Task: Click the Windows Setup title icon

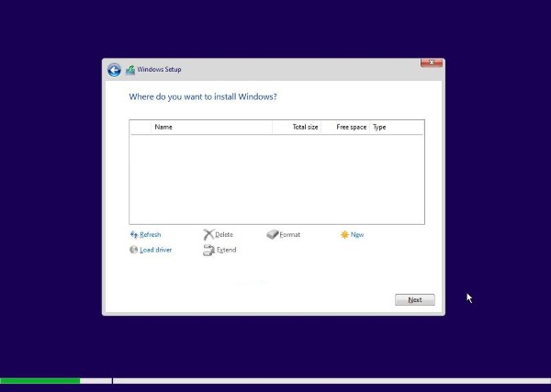Action: (130, 70)
